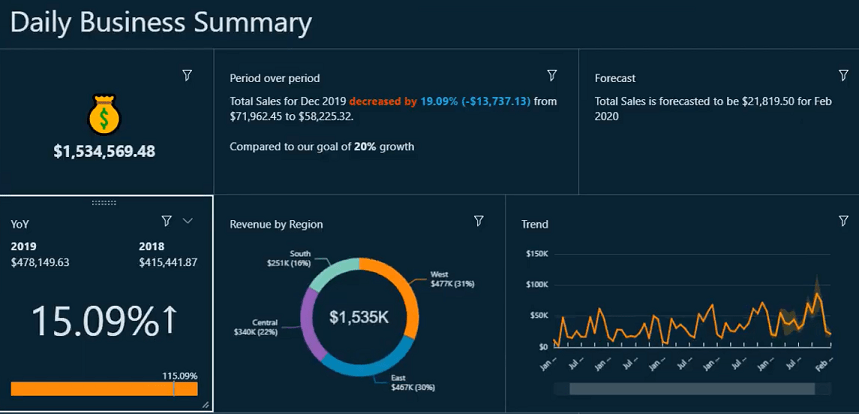859x414 pixels.
Task: Click the drag handle atop the YoY tile
Action: tap(104, 202)
